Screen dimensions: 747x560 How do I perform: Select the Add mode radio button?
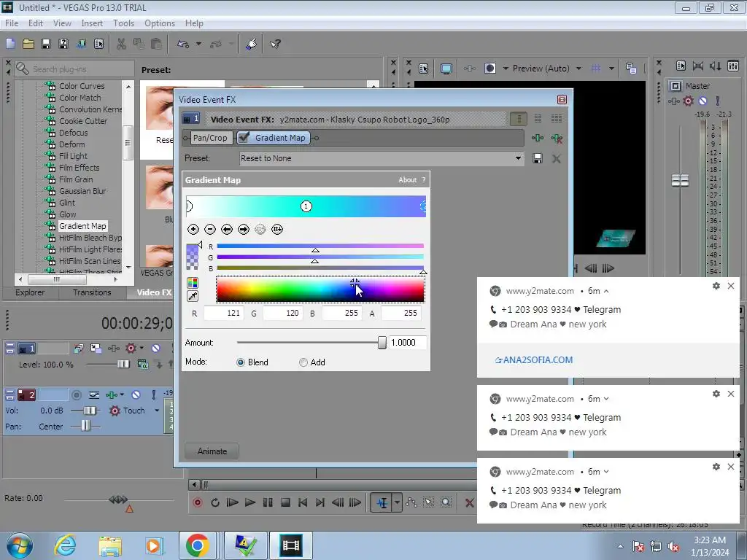pos(303,362)
